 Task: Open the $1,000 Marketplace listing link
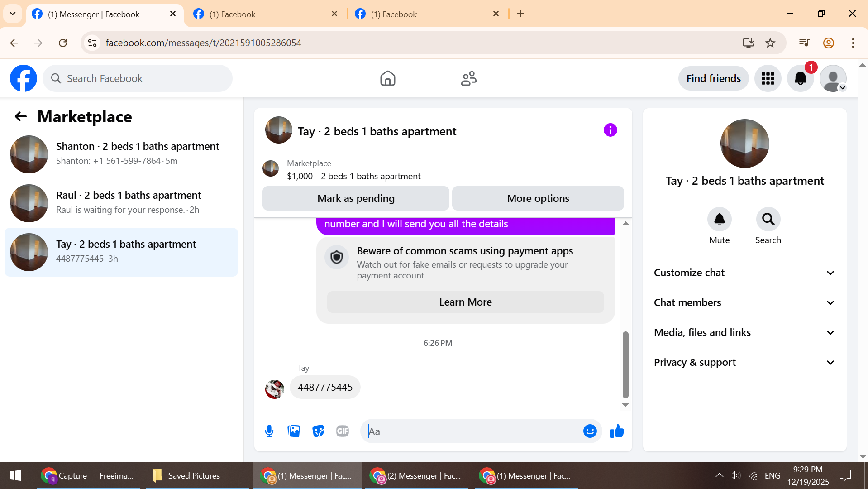[353, 176]
